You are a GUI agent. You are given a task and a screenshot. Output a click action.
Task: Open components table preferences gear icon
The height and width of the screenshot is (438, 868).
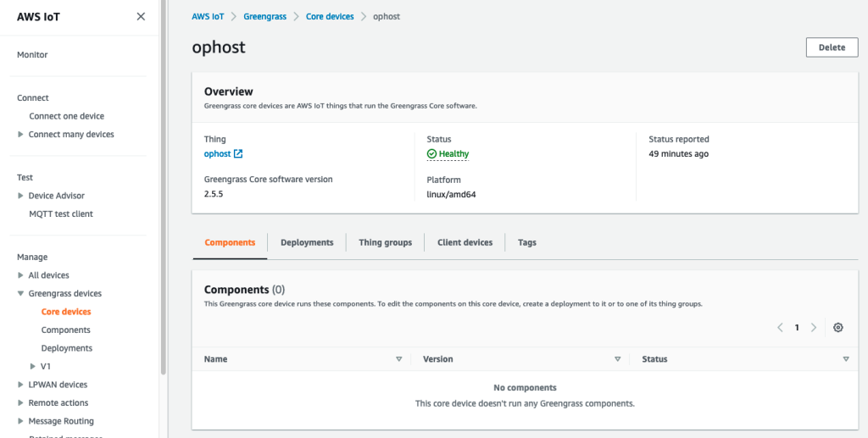point(838,327)
